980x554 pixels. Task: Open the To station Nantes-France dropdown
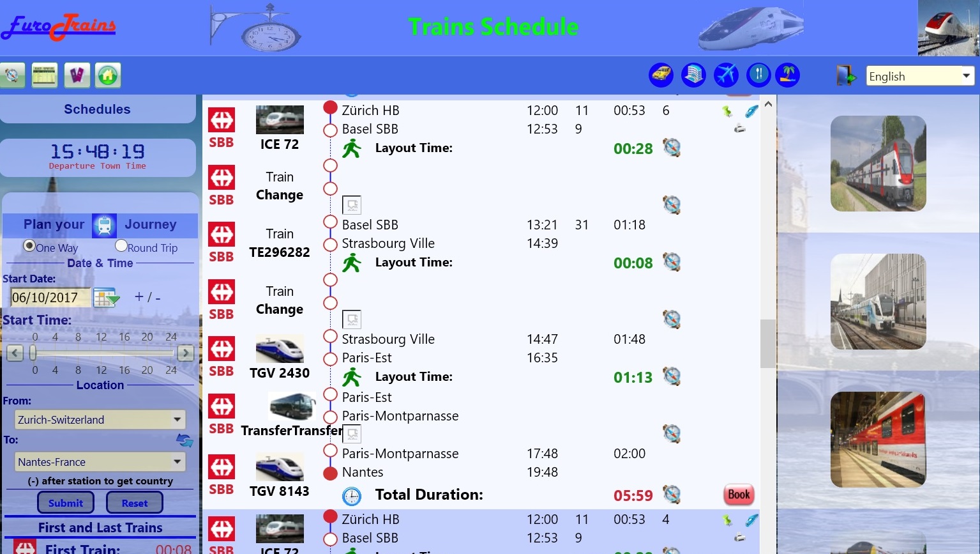coord(100,462)
